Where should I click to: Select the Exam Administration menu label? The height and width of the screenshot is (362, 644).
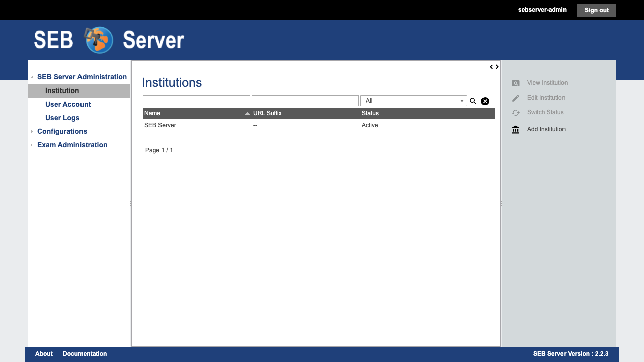[72, 145]
